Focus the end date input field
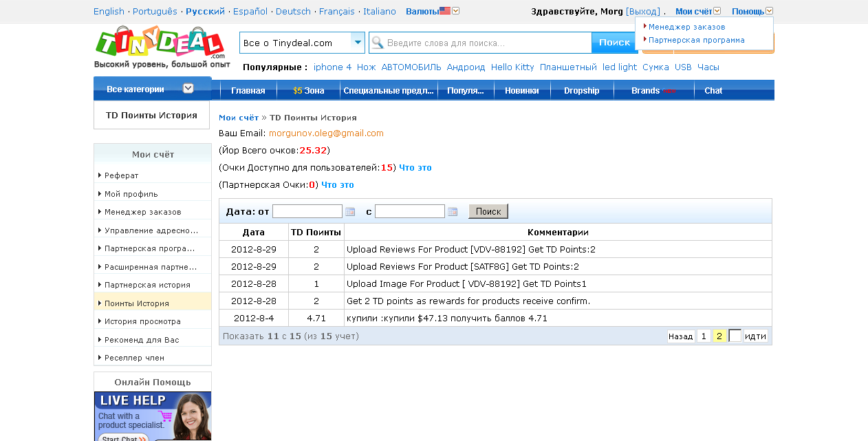Screen dimensions: 868x441 410,211
